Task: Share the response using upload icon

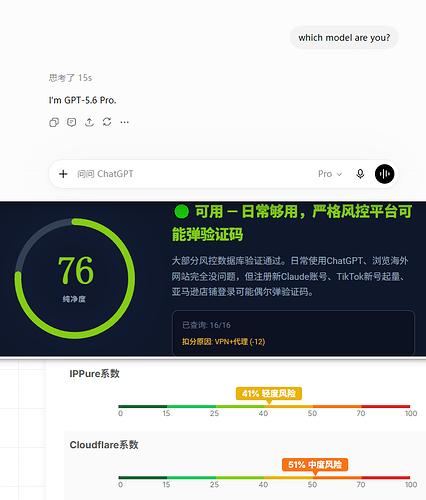Action: click(89, 122)
